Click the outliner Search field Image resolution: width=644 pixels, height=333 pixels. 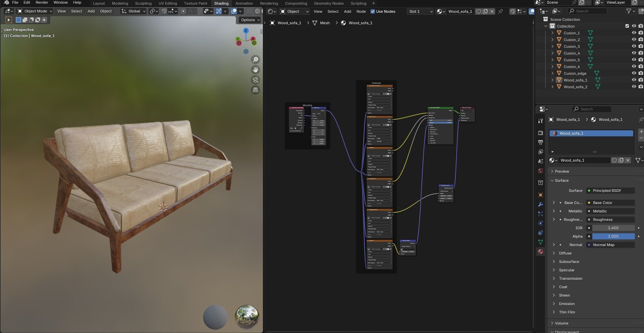pyautogui.click(x=587, y=11)
